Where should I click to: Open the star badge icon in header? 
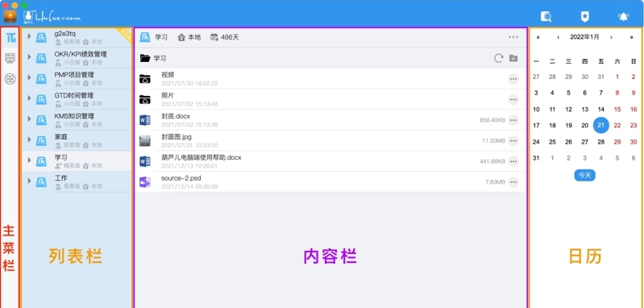pyautogui.click(x=585, y=16)
